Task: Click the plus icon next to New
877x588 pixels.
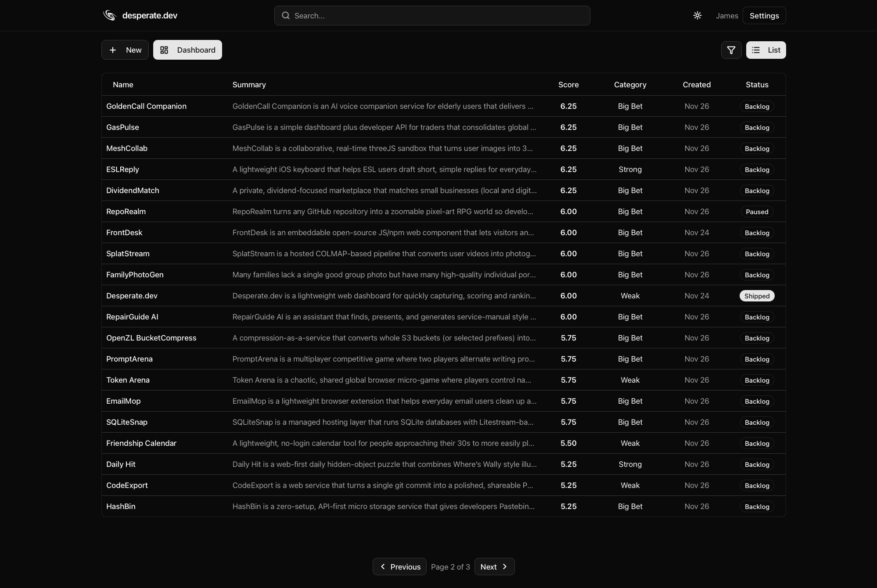Action: (x=113, y=50)
